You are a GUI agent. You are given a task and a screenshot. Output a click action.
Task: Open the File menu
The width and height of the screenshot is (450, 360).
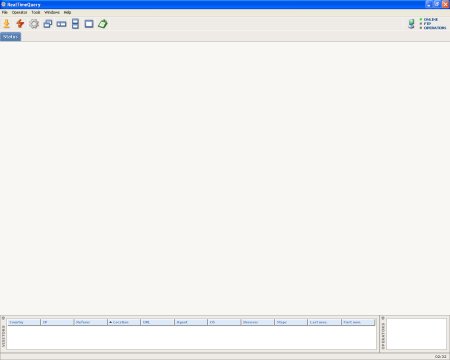[x=5, y=12]
